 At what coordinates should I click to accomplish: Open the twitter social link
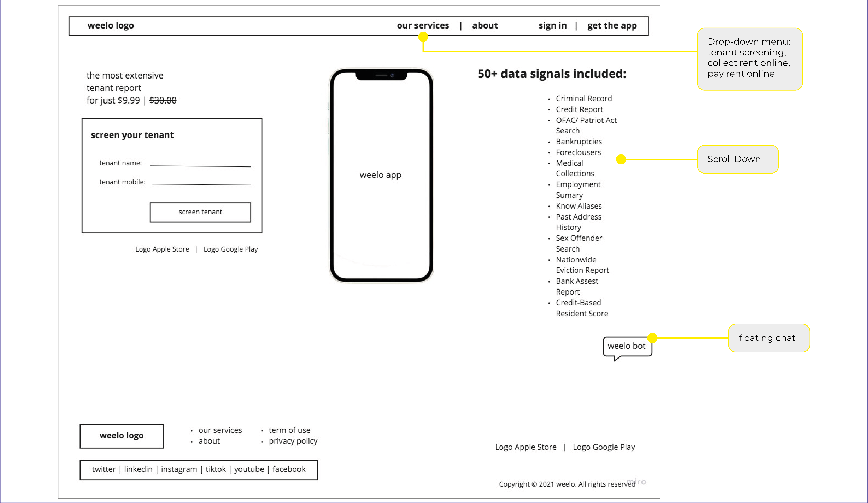pyautogui.click(x=104, y=469)
